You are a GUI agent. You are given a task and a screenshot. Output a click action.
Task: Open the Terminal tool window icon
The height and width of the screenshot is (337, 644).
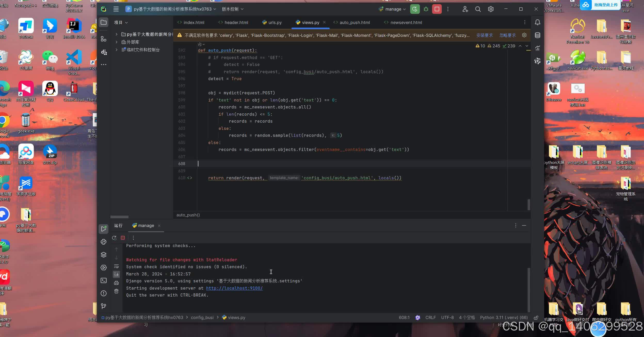point(104,281)
